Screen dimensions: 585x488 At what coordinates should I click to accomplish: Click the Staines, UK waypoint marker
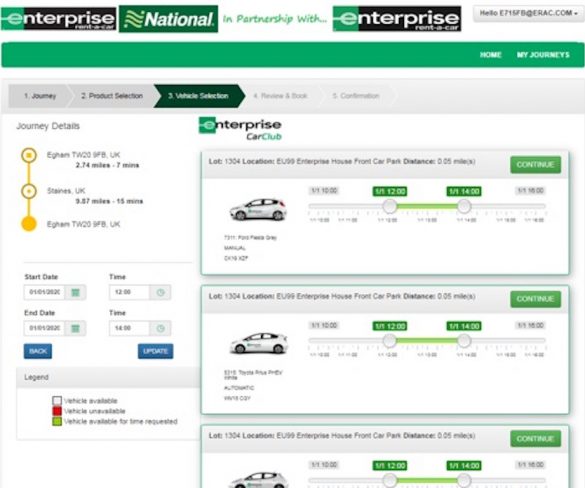[29, 191]
